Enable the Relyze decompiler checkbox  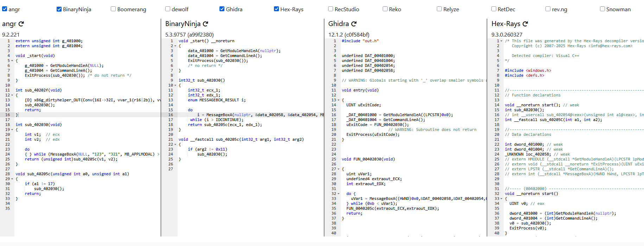(x=439, y=9)
